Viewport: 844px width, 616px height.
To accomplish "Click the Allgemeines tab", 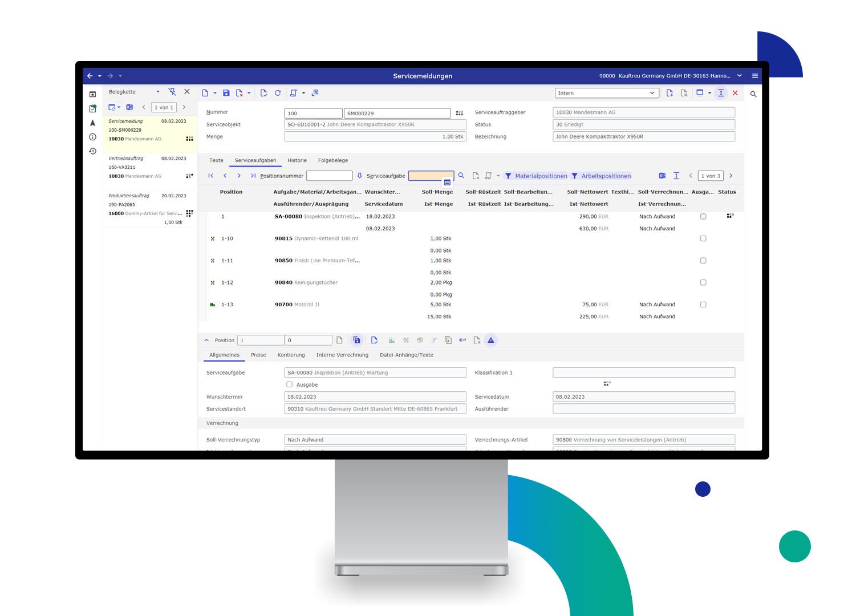I will point(224,355).
